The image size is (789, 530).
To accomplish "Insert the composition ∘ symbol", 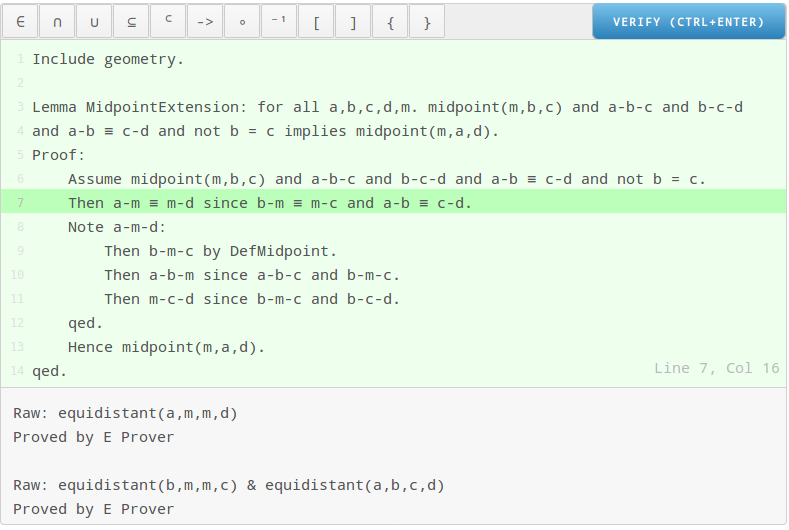I will point(242,22).
